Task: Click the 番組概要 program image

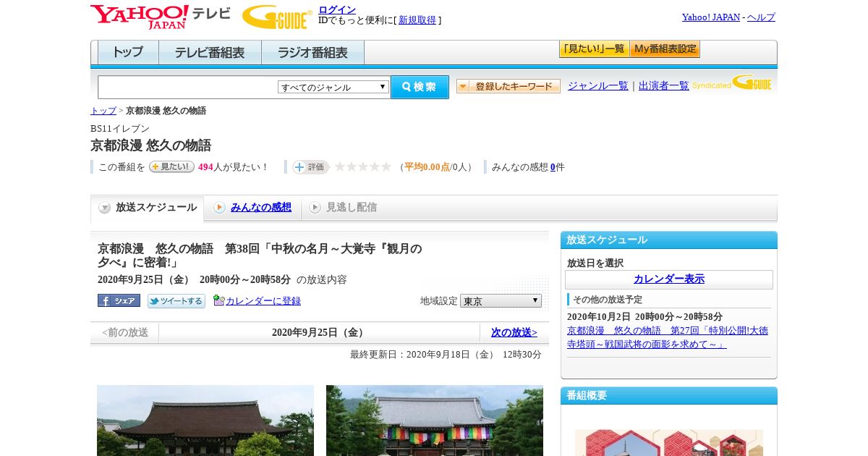Action: pos(669,442)
